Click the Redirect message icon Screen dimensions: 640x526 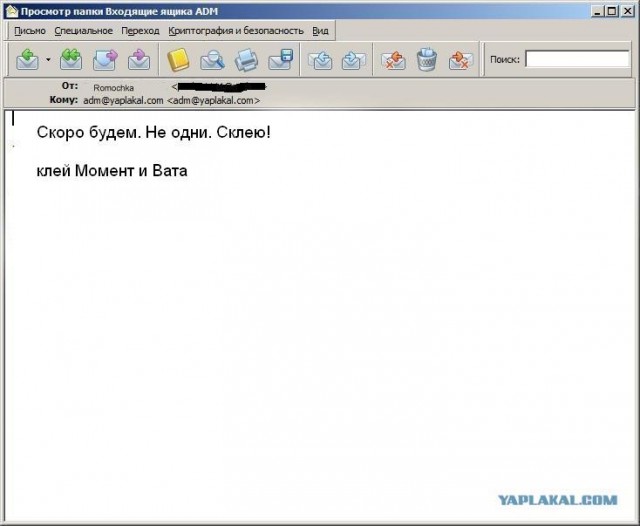pyautogui.click(x=139, y=60)
